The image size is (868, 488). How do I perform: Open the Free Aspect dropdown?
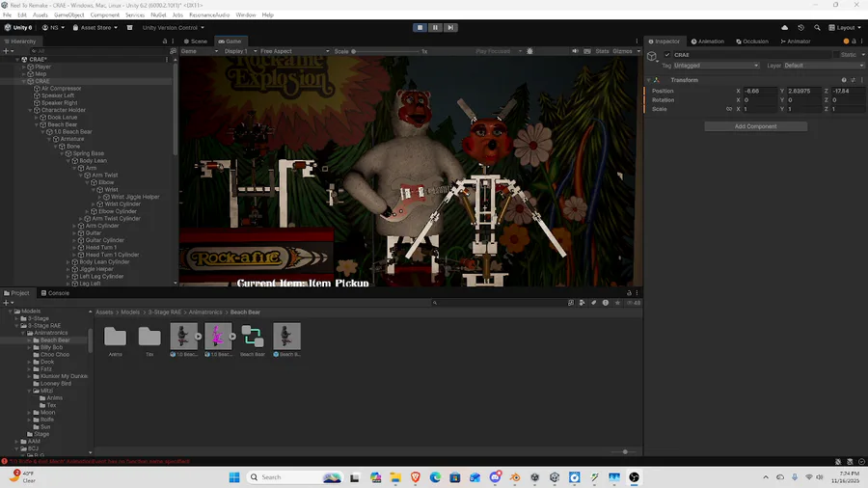294,51
